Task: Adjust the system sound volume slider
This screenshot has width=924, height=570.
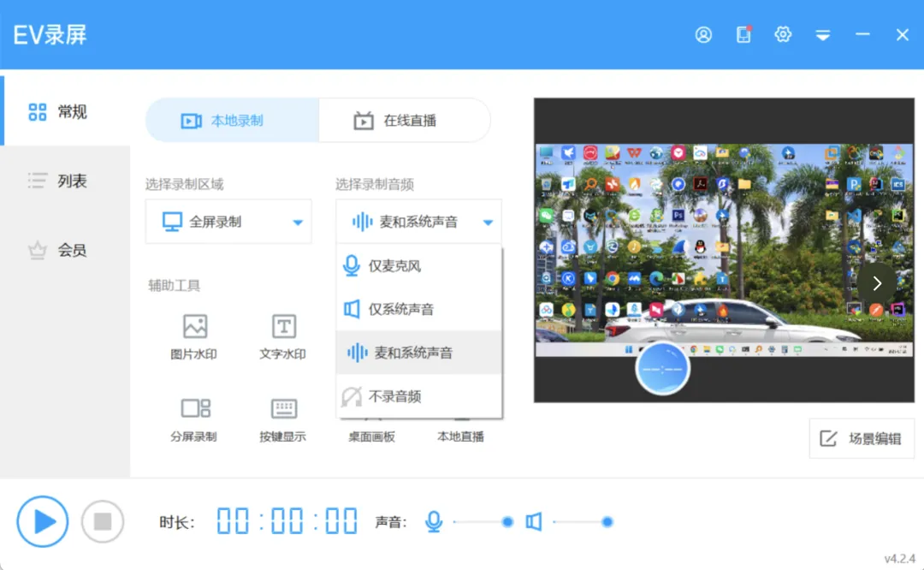Action: coord(583,522)
